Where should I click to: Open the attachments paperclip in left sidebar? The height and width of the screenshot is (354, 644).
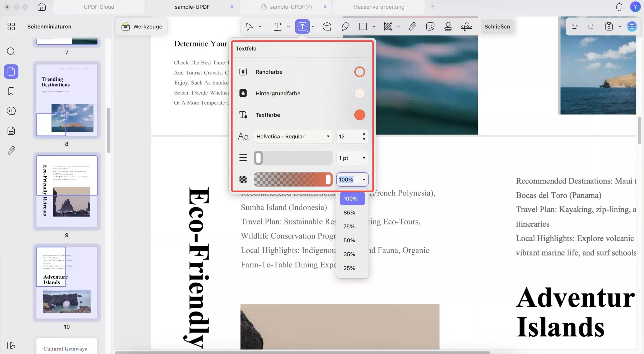click(x=11, y=150)
